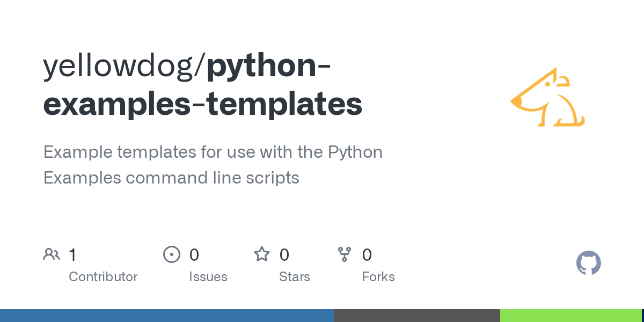This screenshot has height=322, width=644.
Task: Click the green language bar segment
Action: click(570, 316)
